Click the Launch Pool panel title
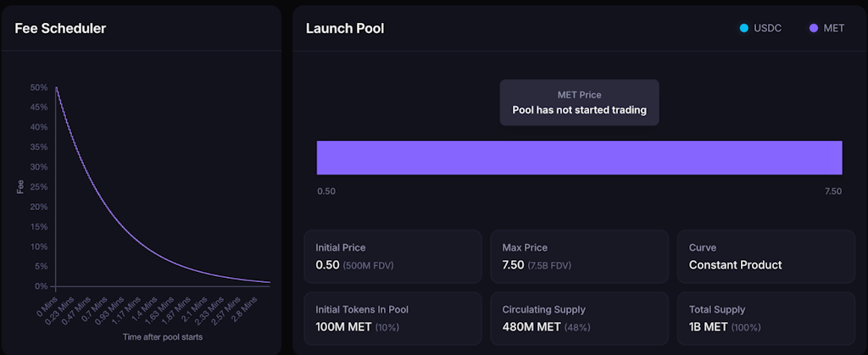The height and width of the screenshot is (355, 868). tap(345, 28)
